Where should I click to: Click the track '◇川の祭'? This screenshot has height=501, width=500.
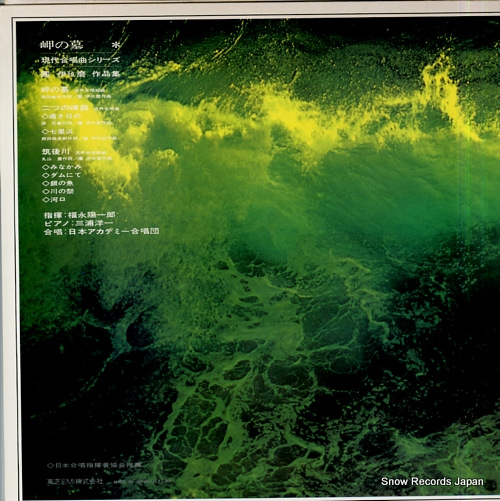click(58, 191)
